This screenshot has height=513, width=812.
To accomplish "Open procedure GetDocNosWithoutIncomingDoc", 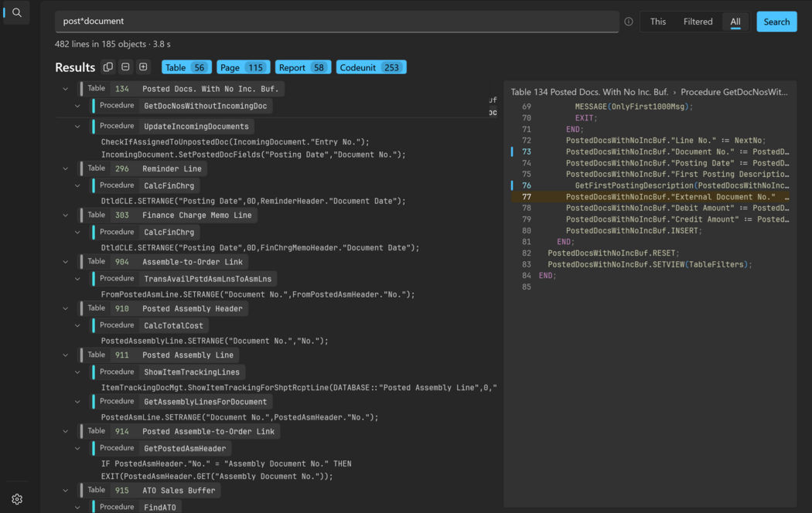I will [183, 106].
